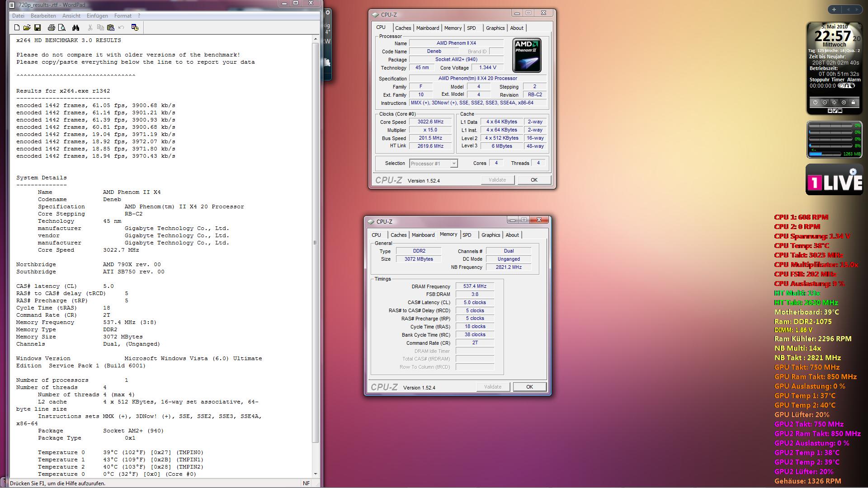Click the Paste clipboard icon
The width and height of the screenshot is (868, 488).
coord(110,28)
